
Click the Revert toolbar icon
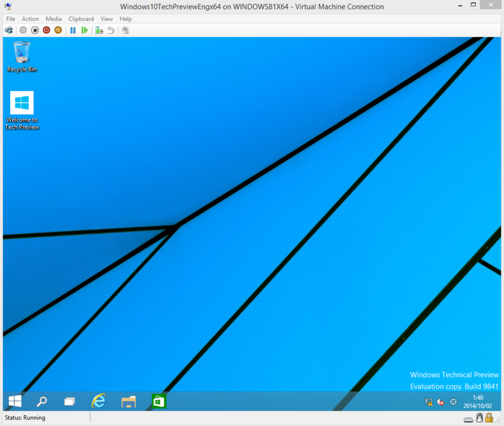pos(111,30)
